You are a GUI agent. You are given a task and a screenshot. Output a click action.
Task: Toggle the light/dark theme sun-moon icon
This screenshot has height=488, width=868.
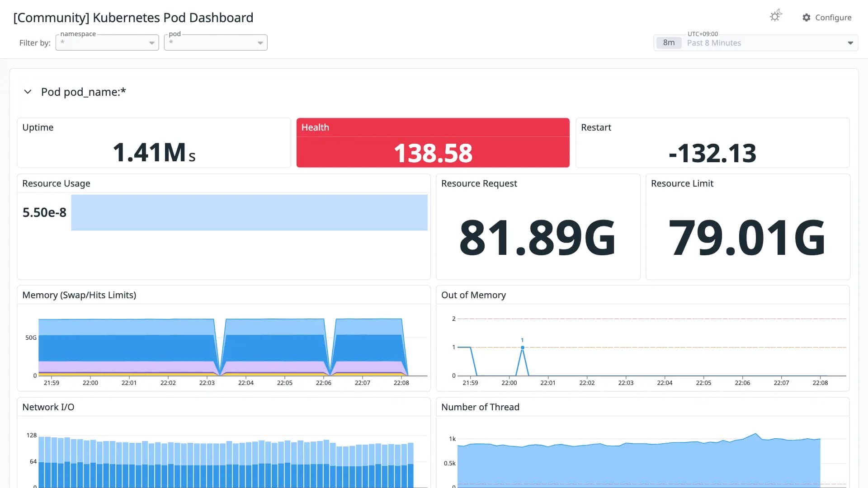click(x=776, y=16)
